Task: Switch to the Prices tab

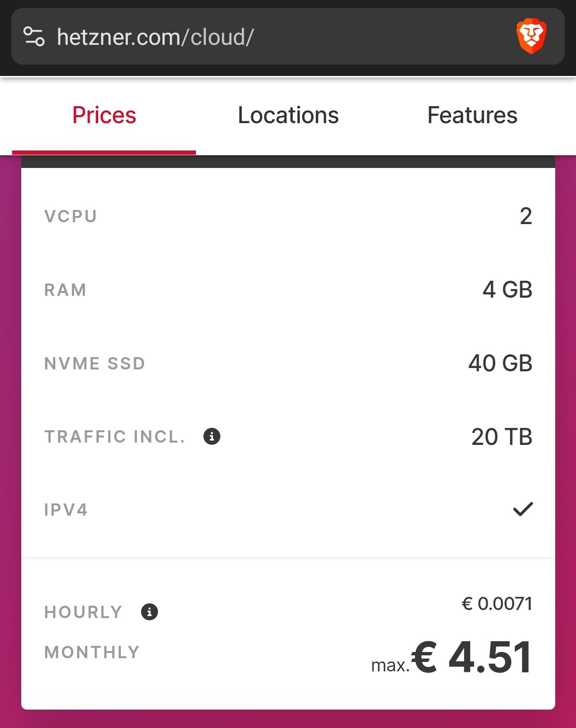Action: (x=104, y=116)
